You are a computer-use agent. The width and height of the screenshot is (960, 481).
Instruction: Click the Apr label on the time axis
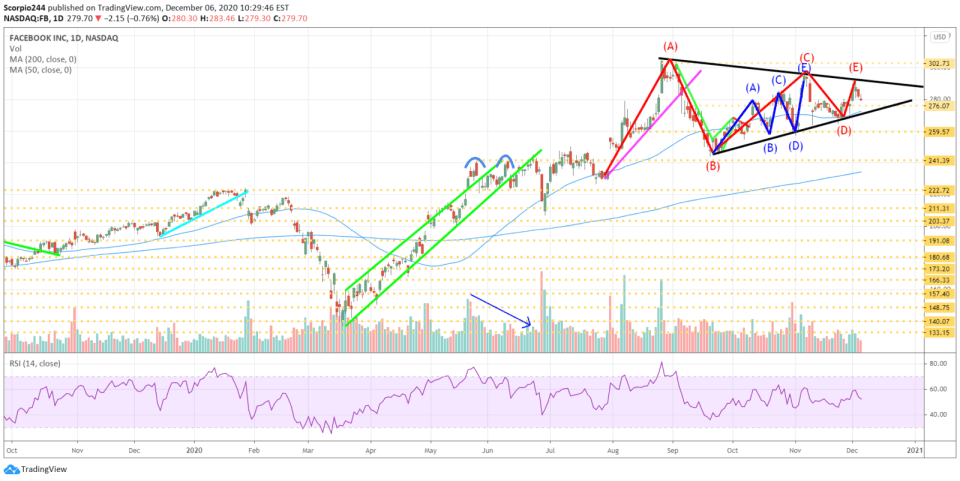point(370,450)
